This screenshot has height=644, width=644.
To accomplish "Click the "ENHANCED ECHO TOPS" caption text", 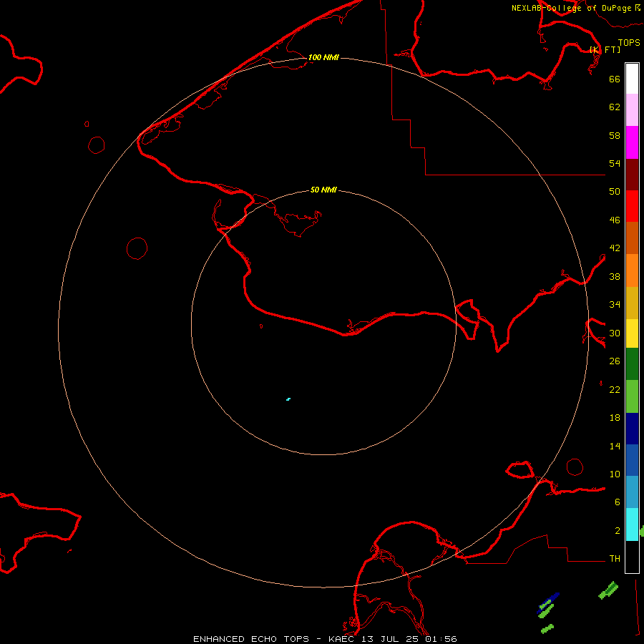I will tap(251, 639).
